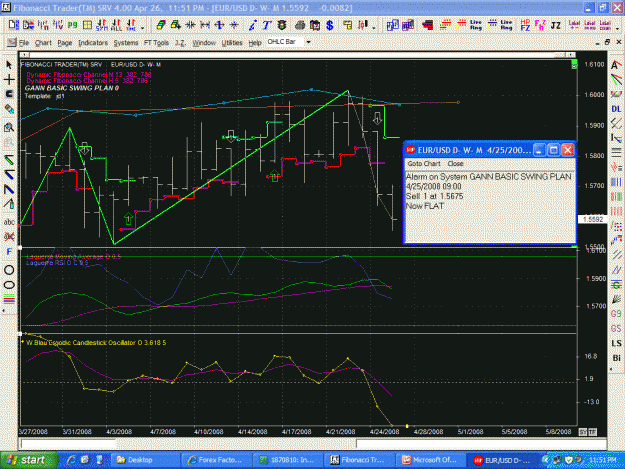The image size is (625, 469).
Task: Activate the zoom magnifier tool
Action: point(9,128)
